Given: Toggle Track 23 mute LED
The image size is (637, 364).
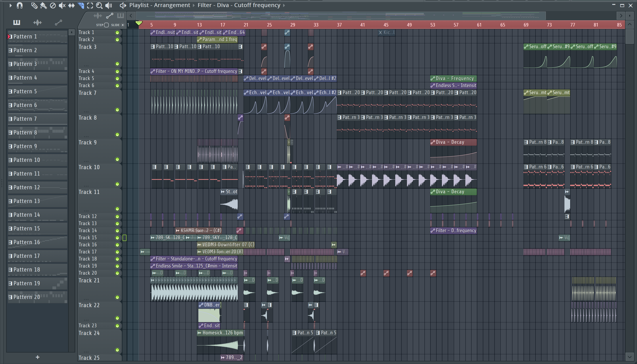Looking at the screenshot, I should coord(117,326).
